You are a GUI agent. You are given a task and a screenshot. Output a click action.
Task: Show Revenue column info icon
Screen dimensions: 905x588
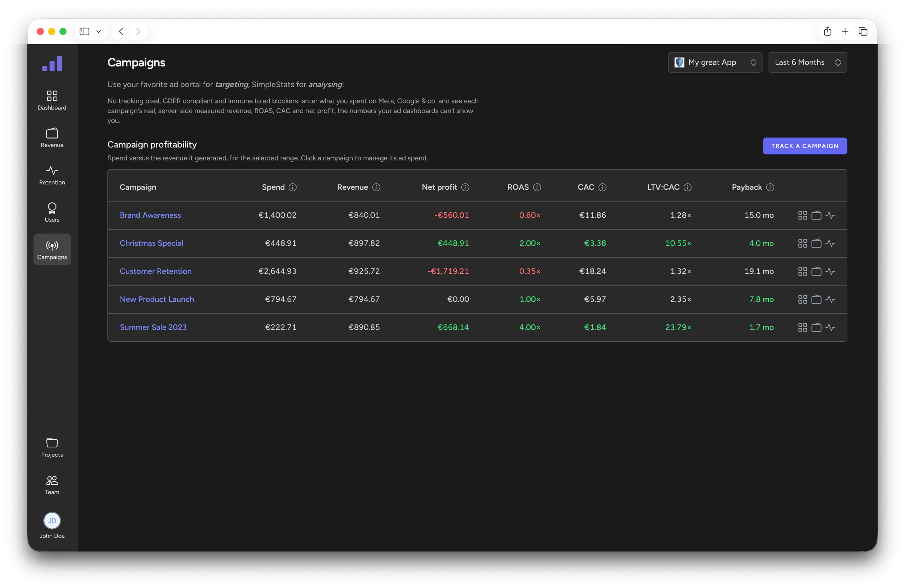(x=376, y=187)
